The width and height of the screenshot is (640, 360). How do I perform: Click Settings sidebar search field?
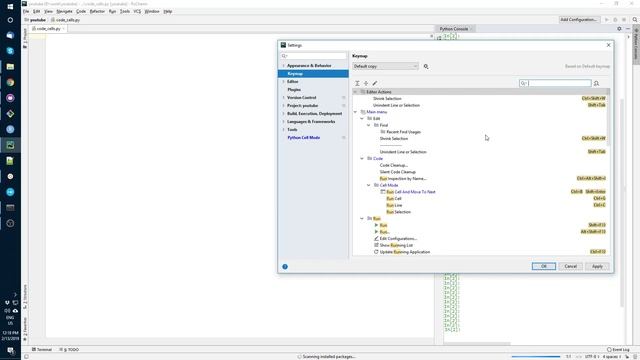point(313,56)
